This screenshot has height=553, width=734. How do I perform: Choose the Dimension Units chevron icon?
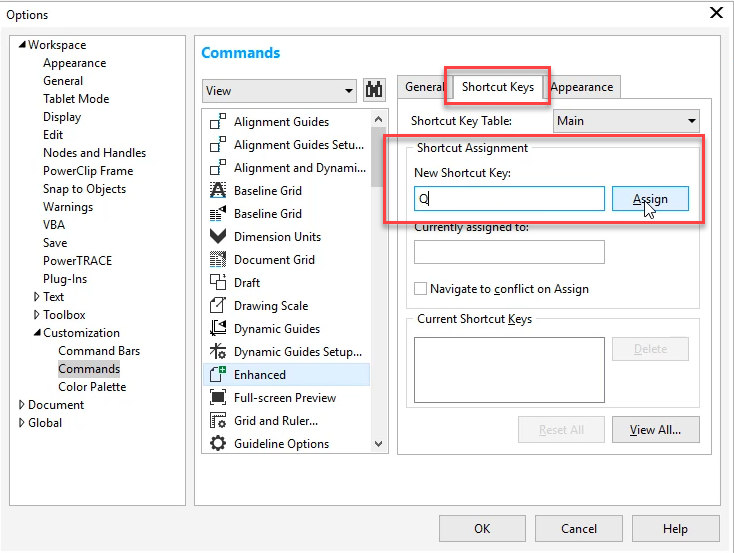(x=218, y=236)
